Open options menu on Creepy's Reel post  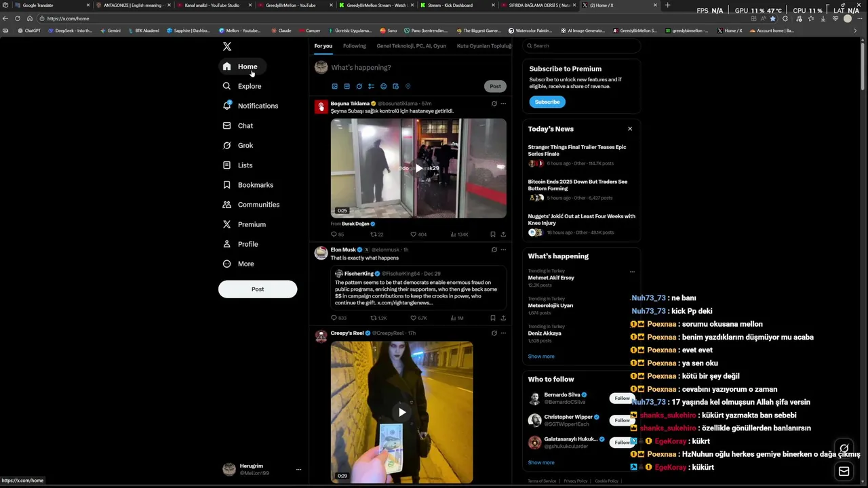point(503,333)
